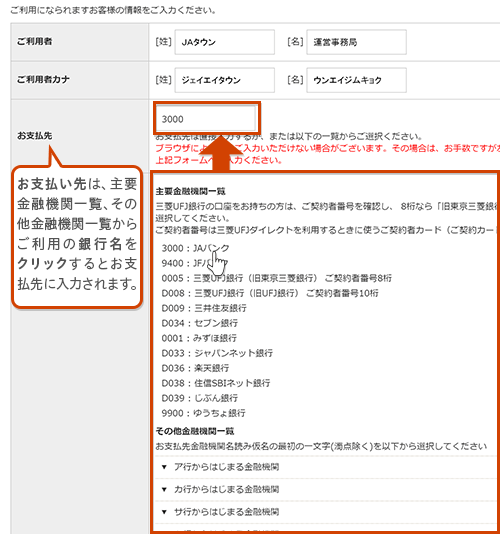Click the 主要金融機関一覧 heading
The width and height of the screenshot is (500, 534).
pyautogui.click(x=190, y=191)
